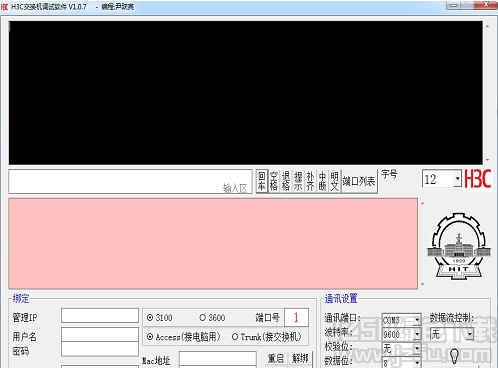The image size is (498, 368).
Task: Click the 解绑 (Unbind) button
Action: [300, 358]
